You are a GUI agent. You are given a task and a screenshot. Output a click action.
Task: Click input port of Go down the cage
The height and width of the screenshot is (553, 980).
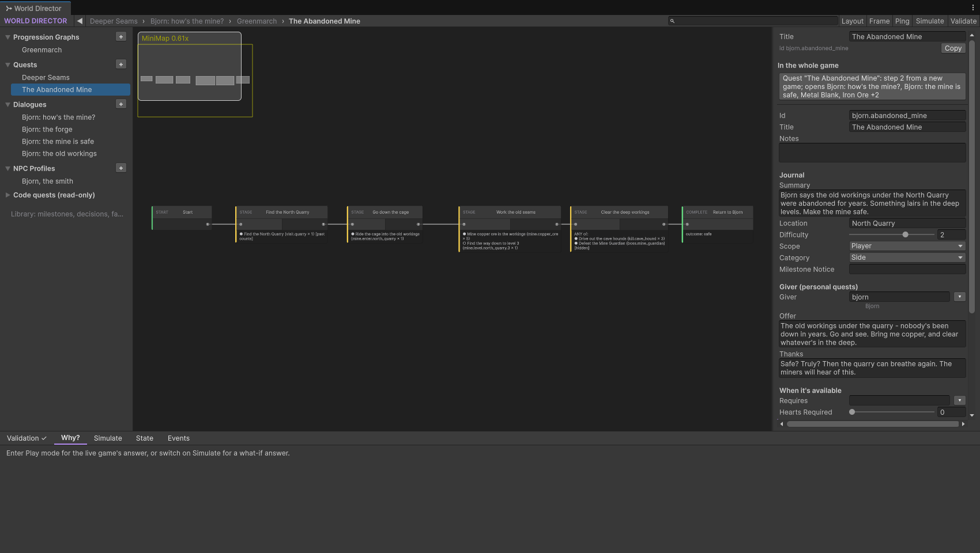[352, 224]
